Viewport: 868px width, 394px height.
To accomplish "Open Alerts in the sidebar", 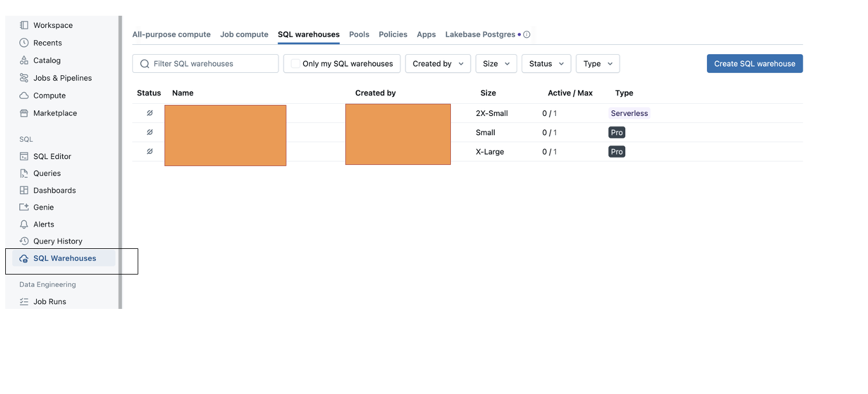I will (x=43, y=224).
